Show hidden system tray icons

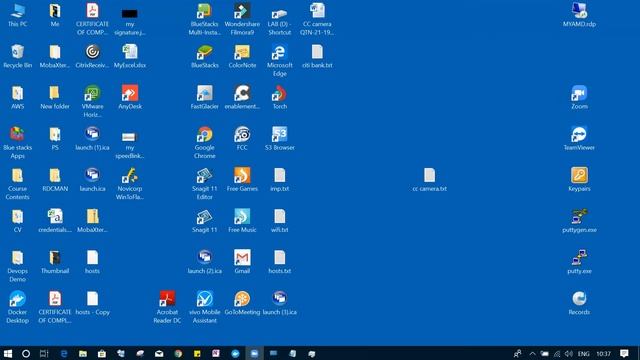(532, 353)
